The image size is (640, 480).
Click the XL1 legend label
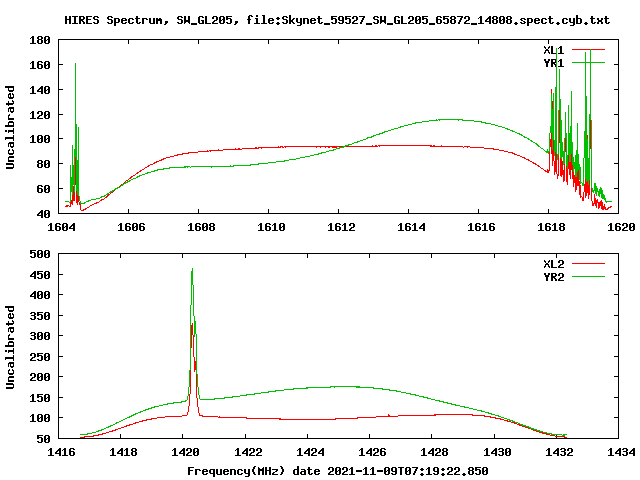coord(553,50)
